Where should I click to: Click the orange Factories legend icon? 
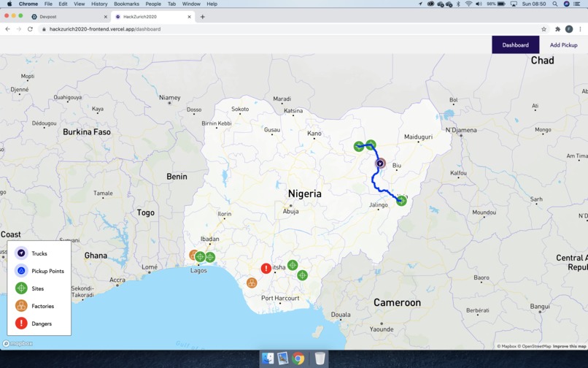[21, 306]
